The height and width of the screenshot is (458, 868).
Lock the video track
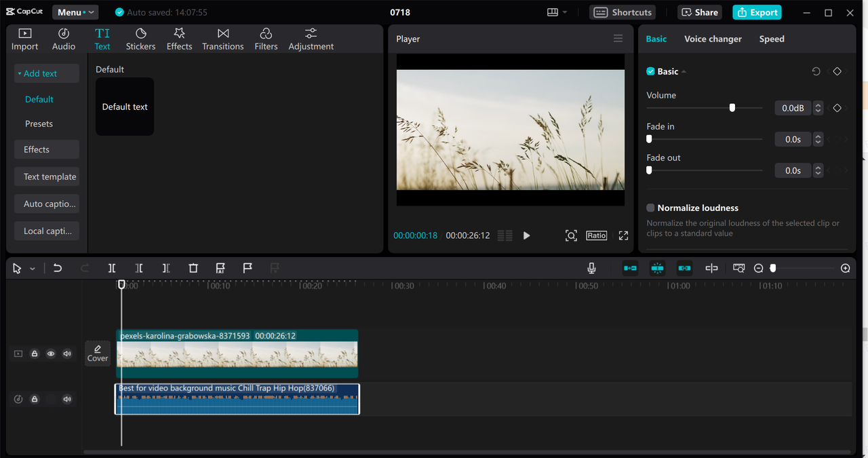tap(35, 354)
